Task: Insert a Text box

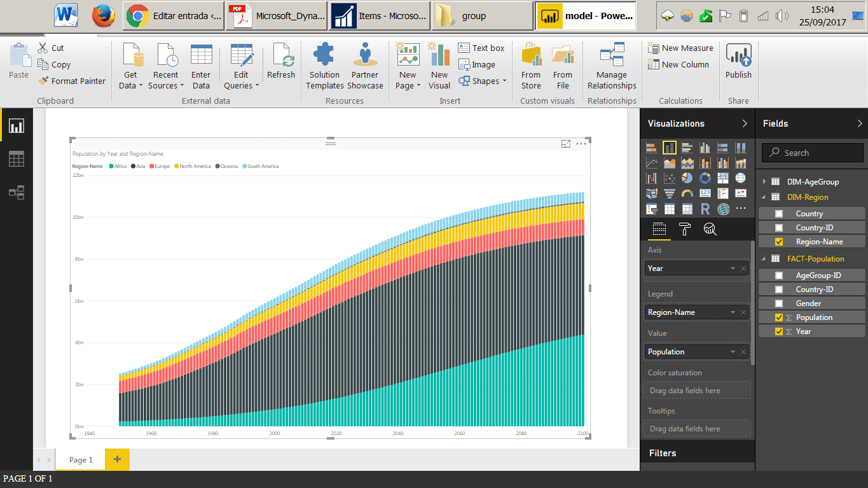Action: point(481,48)
